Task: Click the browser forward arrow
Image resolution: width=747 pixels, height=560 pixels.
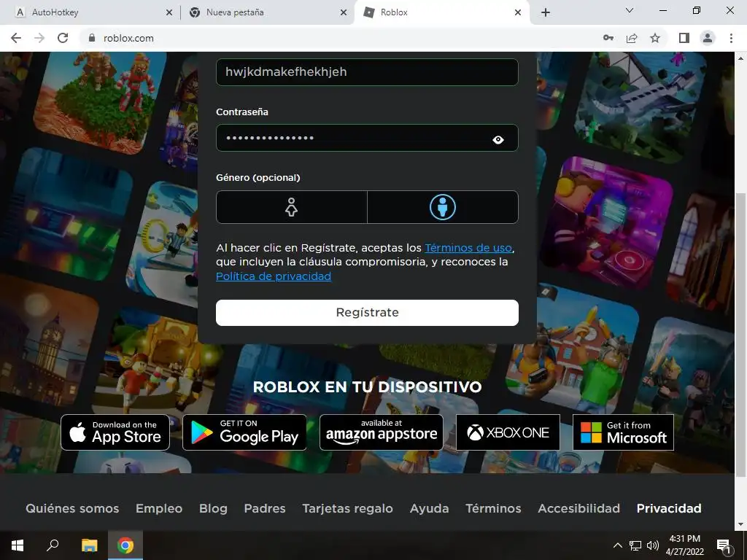Action: (39, 38)
